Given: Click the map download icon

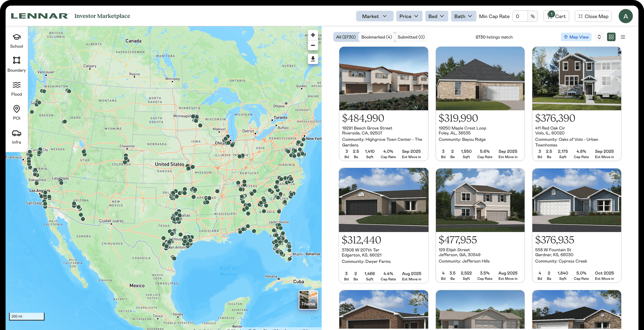Looking at the screenshot, I should point(313,59).
